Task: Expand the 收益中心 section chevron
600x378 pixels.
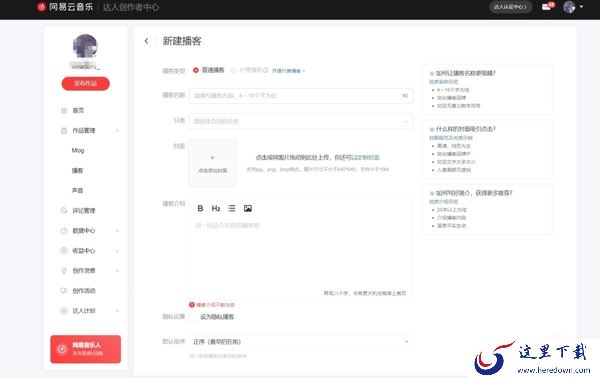Action: coord(117,251)
